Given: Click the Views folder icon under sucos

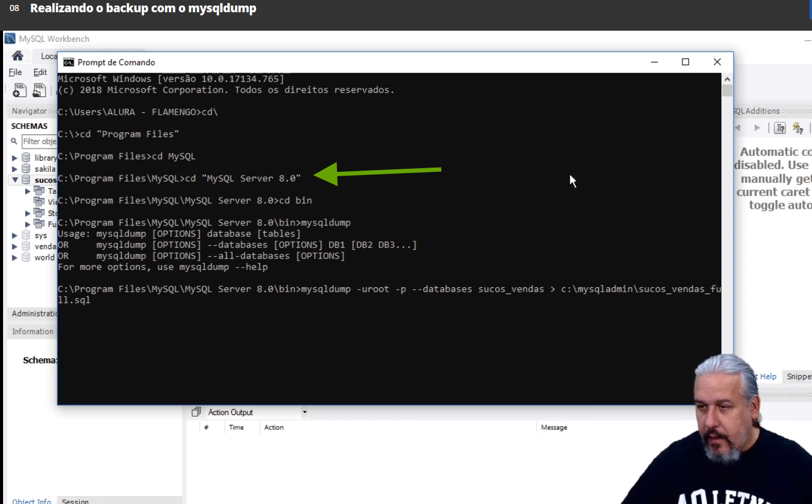Looking at the screenshot, I should click(x=39, y=202).
